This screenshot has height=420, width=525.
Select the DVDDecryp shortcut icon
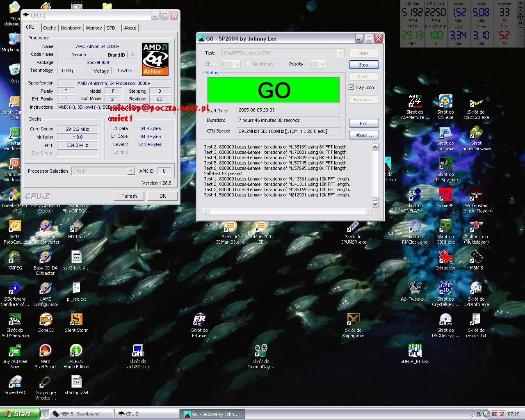click(445, 325)
